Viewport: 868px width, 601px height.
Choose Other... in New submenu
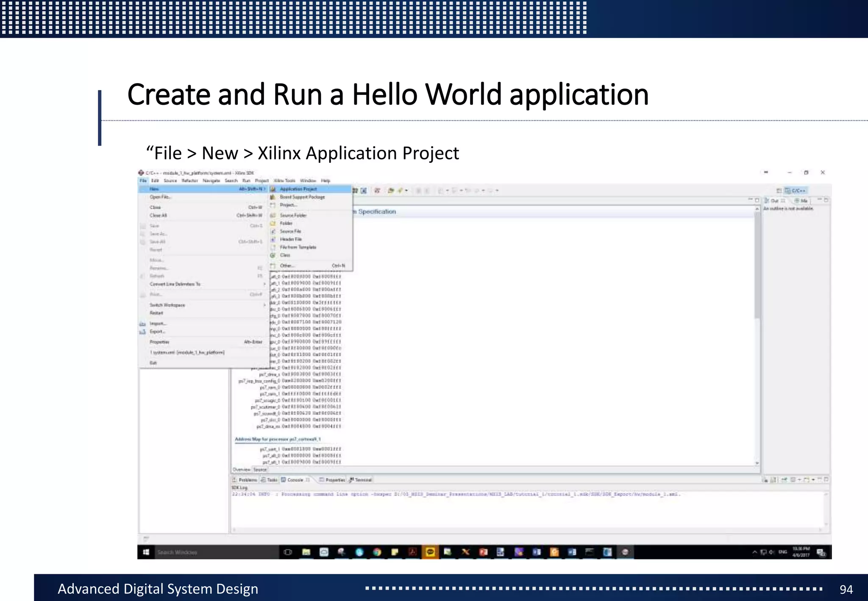[311, 266]
